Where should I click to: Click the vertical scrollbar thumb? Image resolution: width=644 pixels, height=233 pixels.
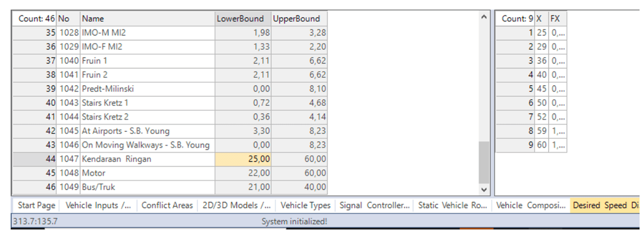(x=483, y=162)
